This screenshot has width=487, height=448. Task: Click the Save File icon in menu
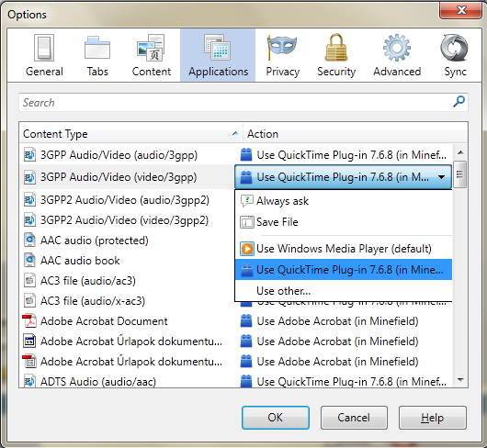coord(247,222)
